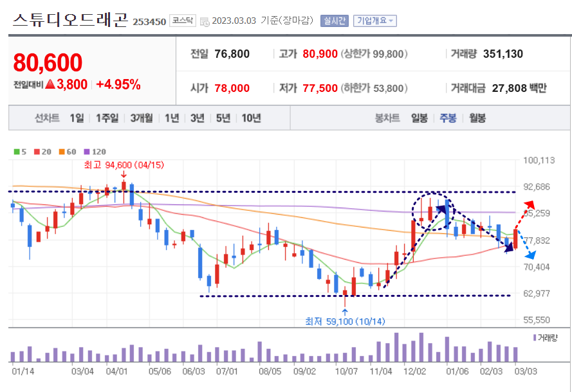Click the calendar icon before 2023.03.03

tap(205, 21)
